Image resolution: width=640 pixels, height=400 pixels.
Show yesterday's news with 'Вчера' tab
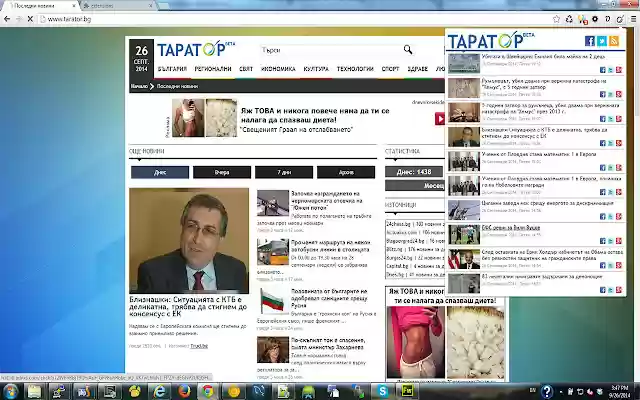pos(222,172)
